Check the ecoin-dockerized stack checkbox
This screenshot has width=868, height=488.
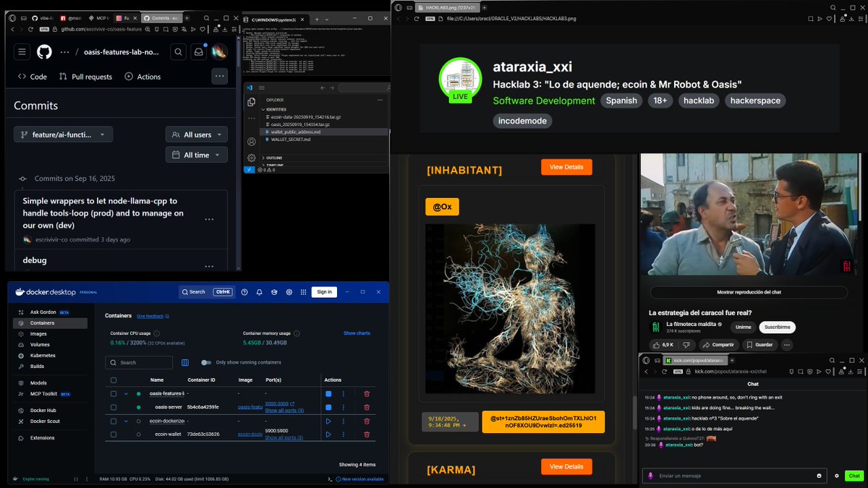point(114,421)
